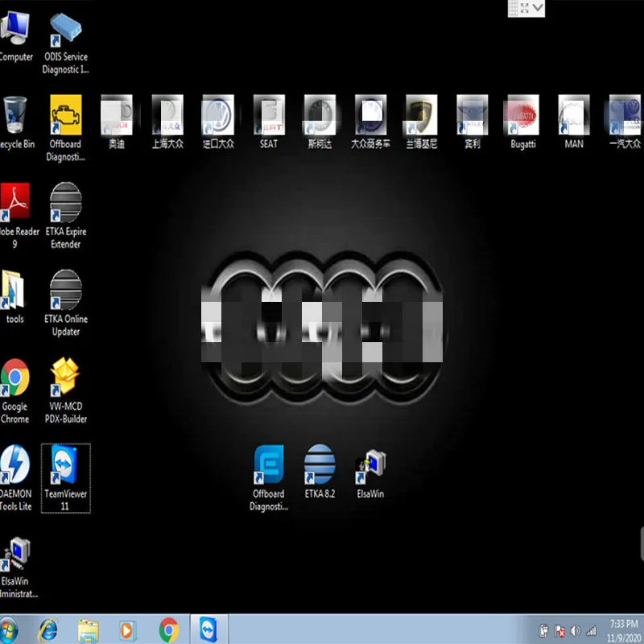Open the Bugatti shortcut
The width and height of the screenshot is (644, 644).
522,122
